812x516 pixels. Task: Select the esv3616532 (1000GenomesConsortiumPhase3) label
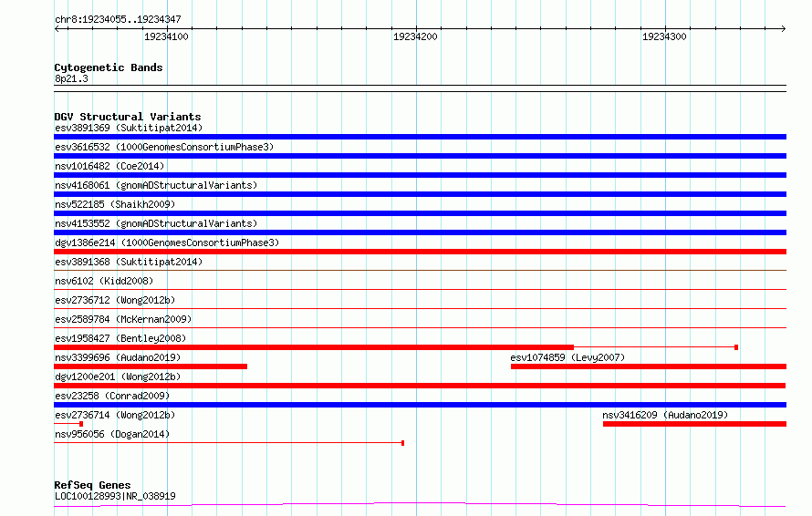coord(164,147)
